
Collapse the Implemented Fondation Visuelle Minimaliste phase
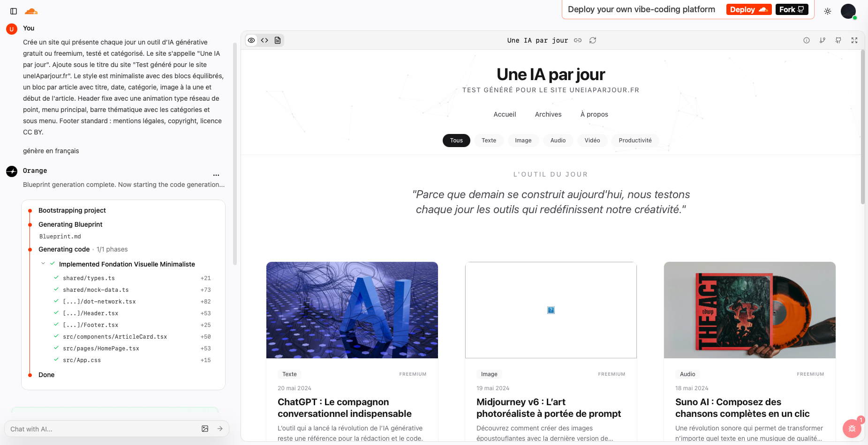[x=43, y=264]
